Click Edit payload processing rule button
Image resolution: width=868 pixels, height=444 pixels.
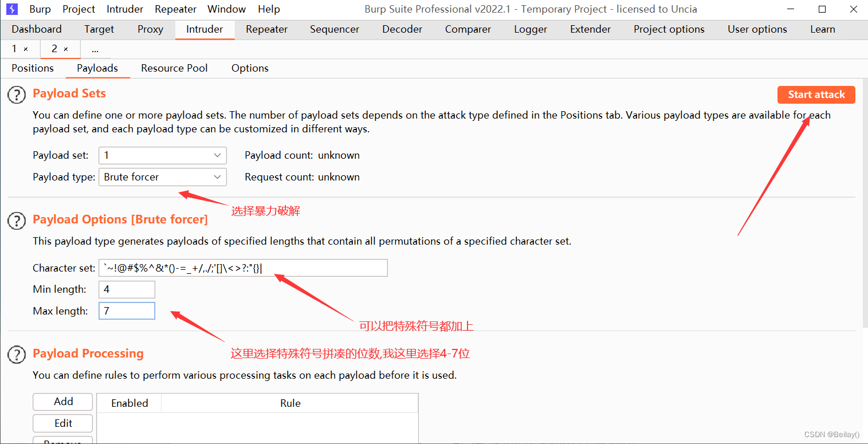pyautogui.click(x=63, y=423)
